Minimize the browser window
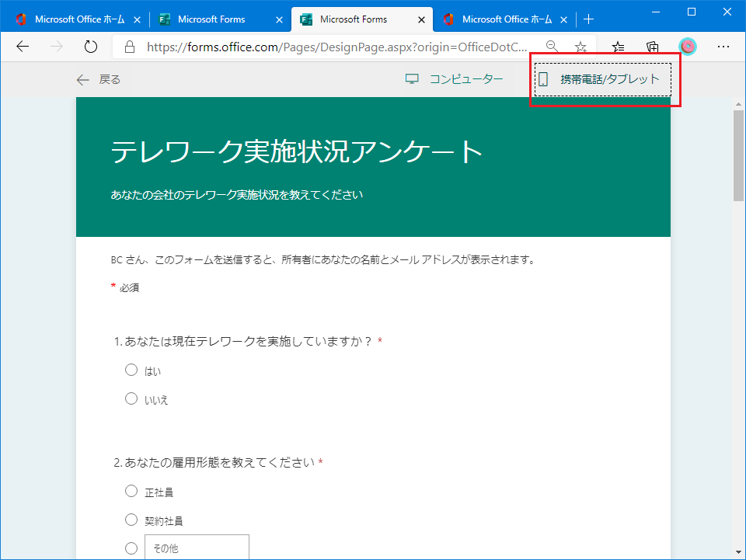Viewport: 746px width, 560px height. point(656,12)
